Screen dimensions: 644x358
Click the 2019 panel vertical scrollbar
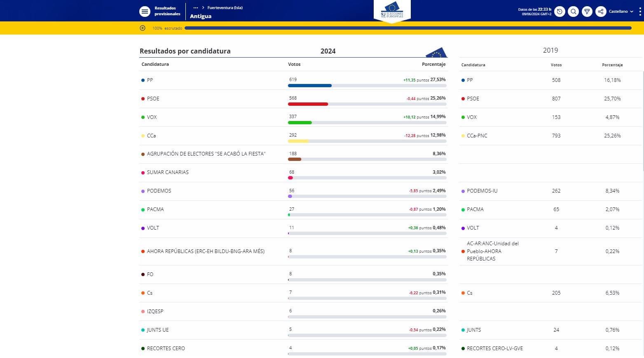click(x=643, y=121)
